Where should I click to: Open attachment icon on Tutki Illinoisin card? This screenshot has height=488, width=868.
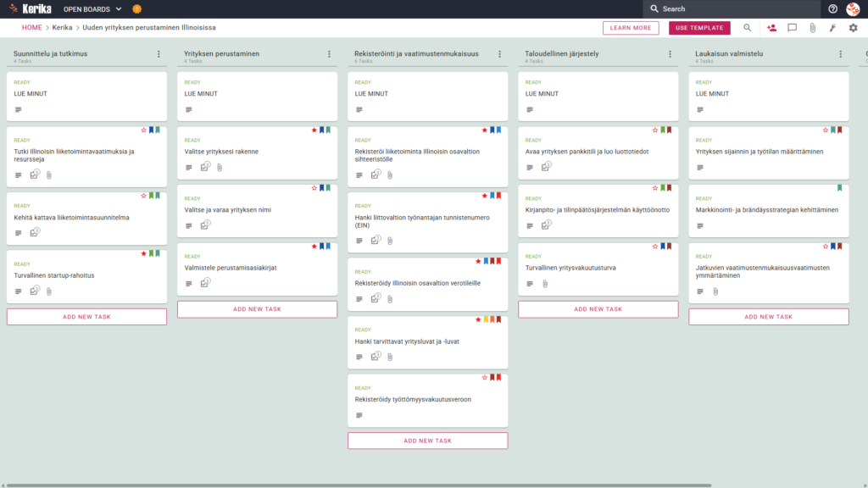pos(49,175)
